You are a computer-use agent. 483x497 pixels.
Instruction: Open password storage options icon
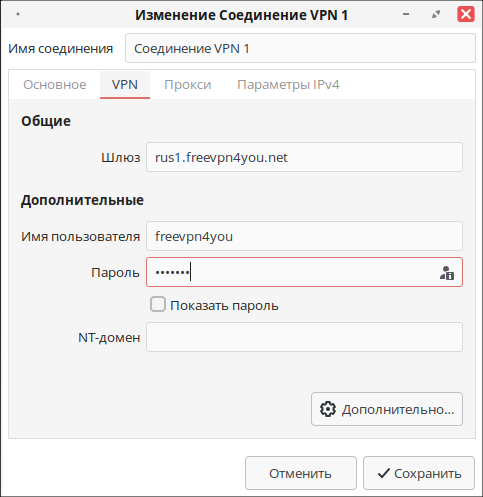tap(447, 273)
